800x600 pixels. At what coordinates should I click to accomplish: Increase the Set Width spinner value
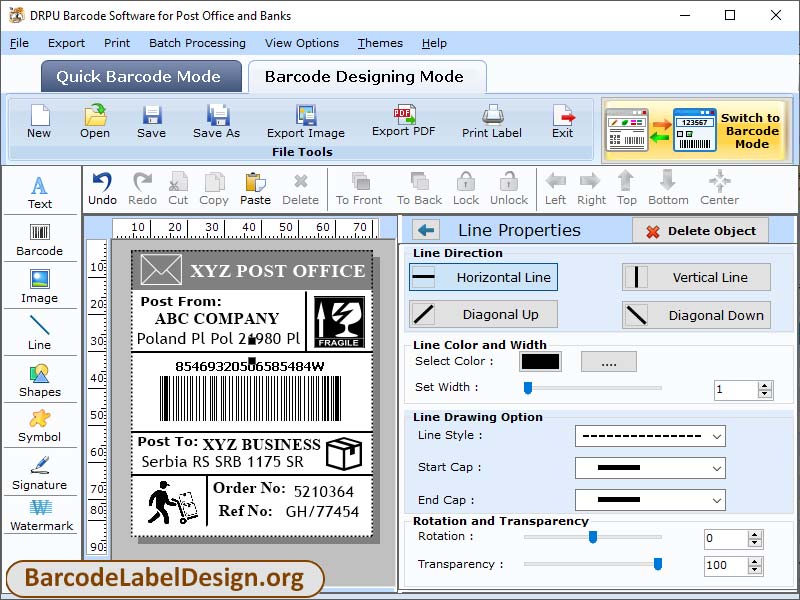pyautogui.click(x=764, y=386)
